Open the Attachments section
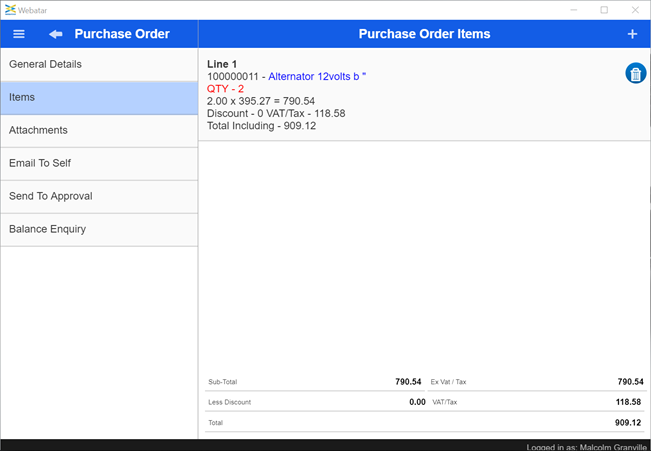Screen dimensions: 651x451 point(99,131)
